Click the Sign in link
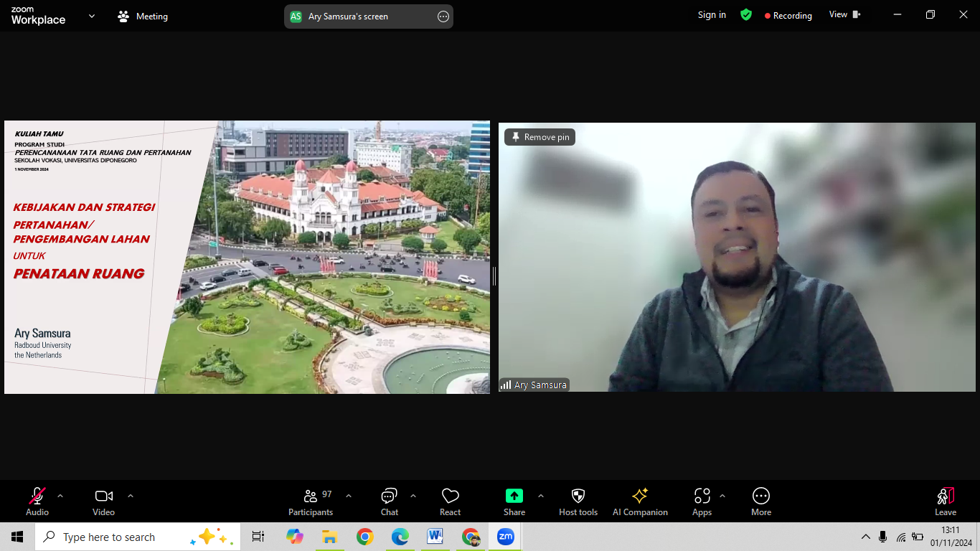The height and width of the screenshot is (551, 980). (x=712, y=15)
